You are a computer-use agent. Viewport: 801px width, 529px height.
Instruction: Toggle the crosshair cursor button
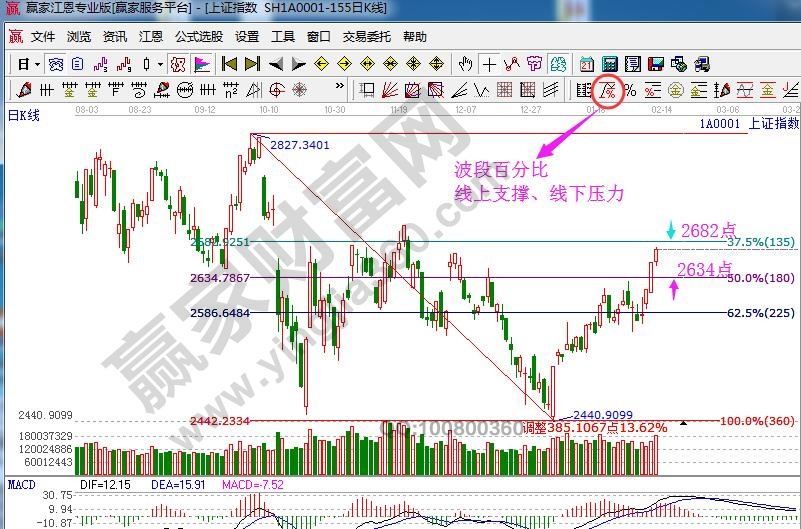489,64
